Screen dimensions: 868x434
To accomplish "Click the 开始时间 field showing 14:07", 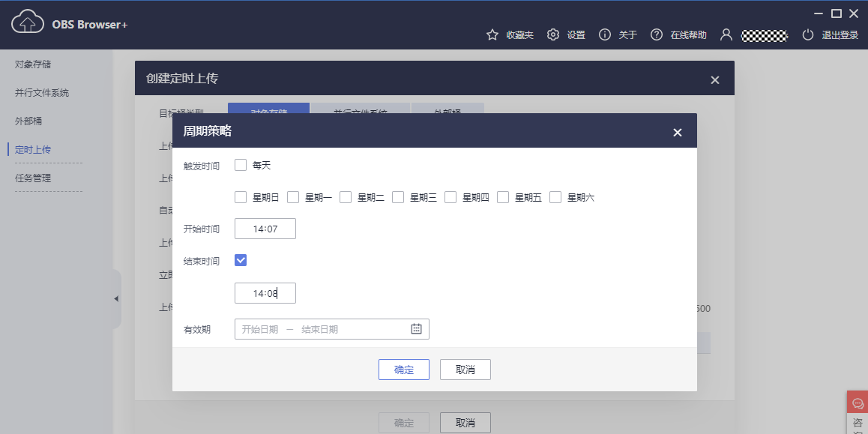I will 265,229.
